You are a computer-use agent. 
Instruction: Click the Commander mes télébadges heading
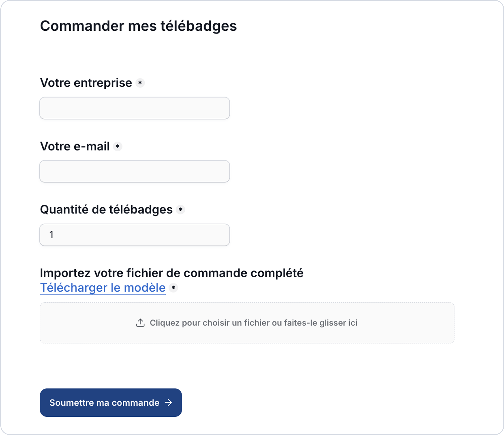pos(138,26)
